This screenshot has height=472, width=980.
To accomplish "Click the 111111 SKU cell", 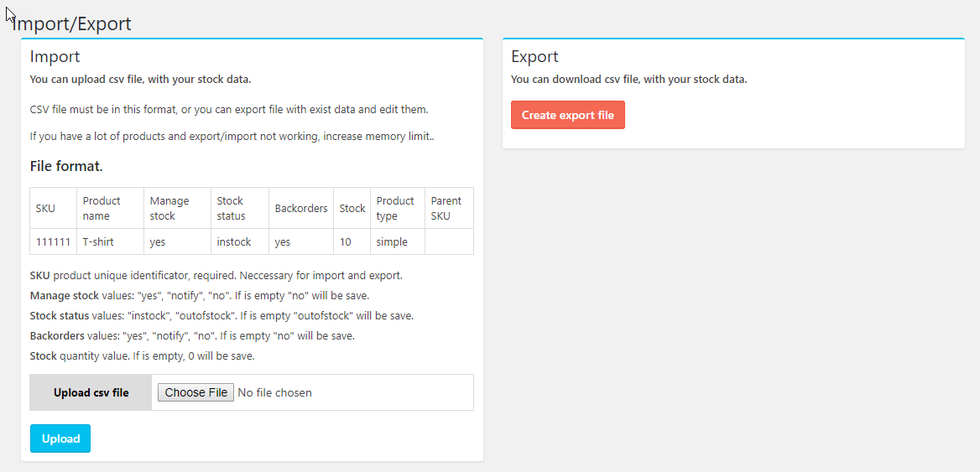I will [x=53, y=241].
